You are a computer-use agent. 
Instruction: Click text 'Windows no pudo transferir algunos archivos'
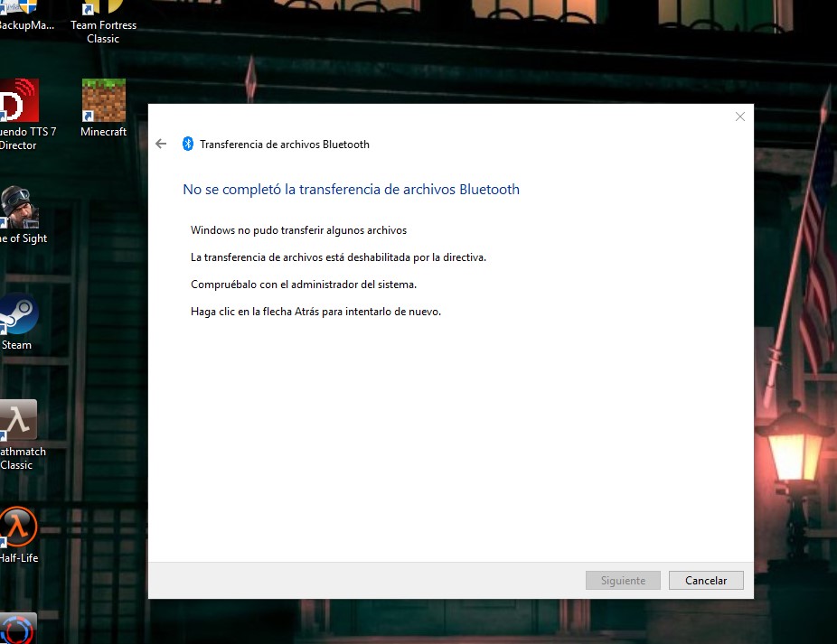(298, 230)
